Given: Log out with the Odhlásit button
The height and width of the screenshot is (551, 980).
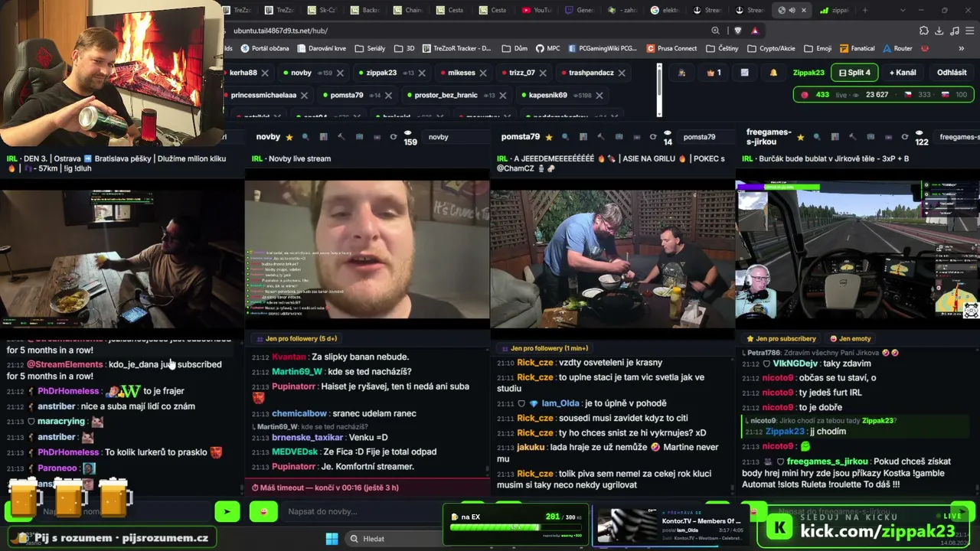Looking at the screenshot, I should click(952, 73).
